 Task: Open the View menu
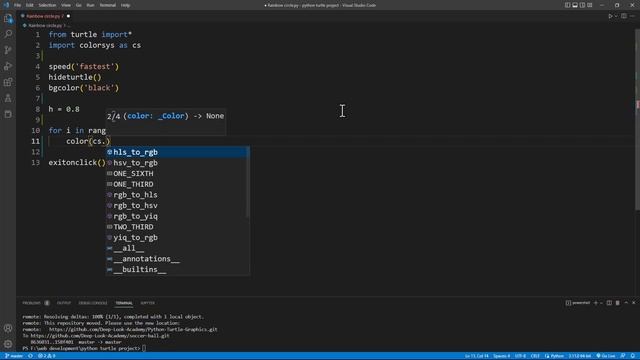coord(66,5)
